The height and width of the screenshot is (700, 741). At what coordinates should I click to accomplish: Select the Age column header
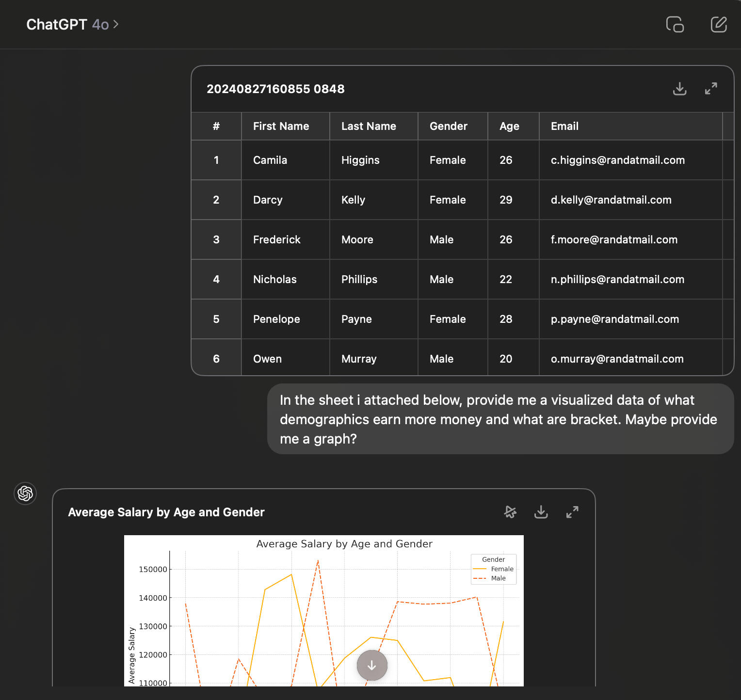pyautogui.click(x=509, y=126)
